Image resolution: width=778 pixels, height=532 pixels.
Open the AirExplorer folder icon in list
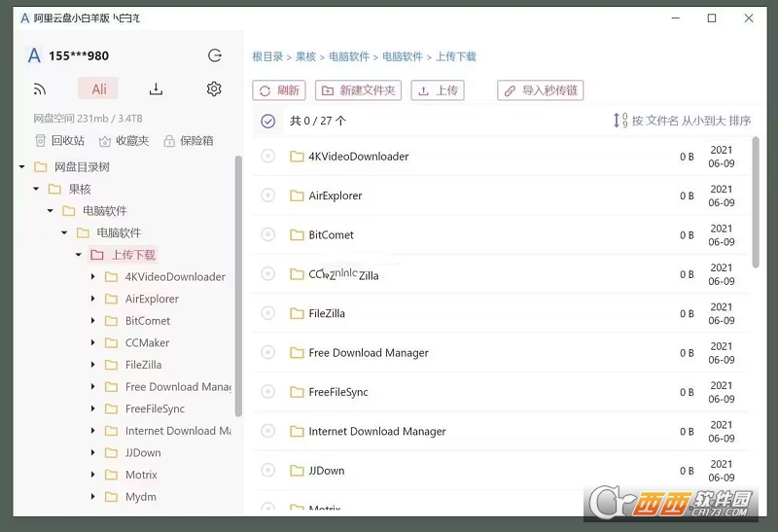pyautogui.click(x=297, y=196)
